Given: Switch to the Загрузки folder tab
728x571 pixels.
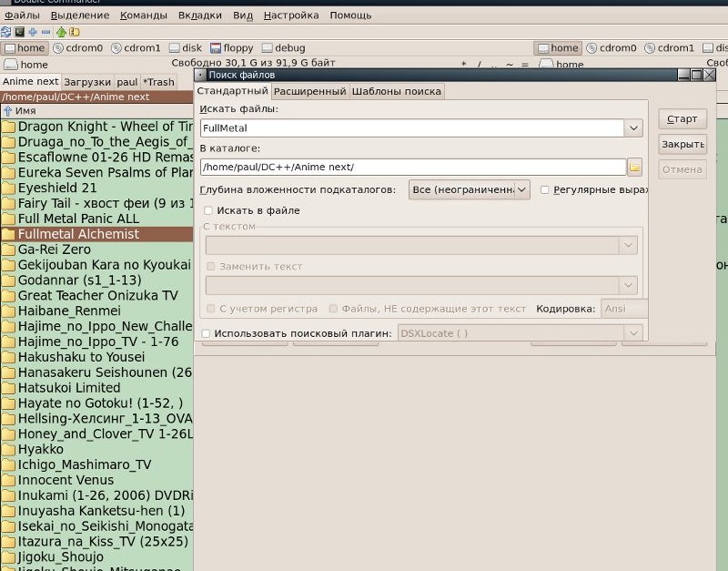Looking at the screenshot, I should [x=87, y=82].
